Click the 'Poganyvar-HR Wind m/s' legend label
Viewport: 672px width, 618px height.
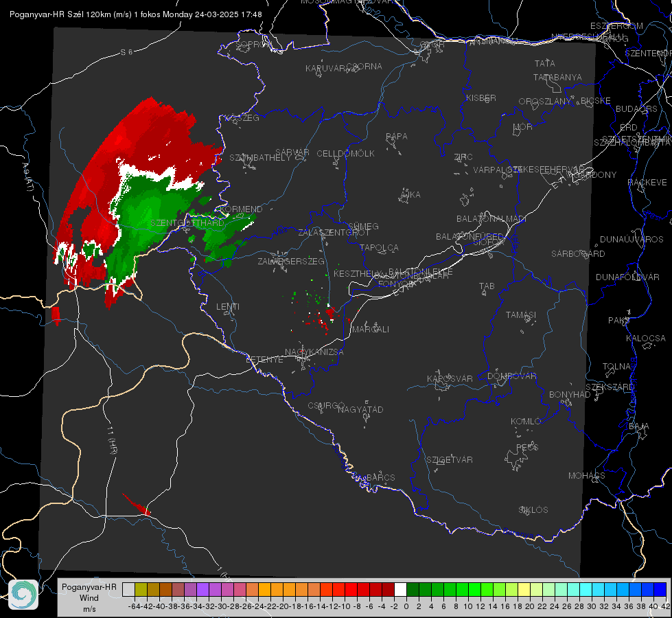(89, 598)
